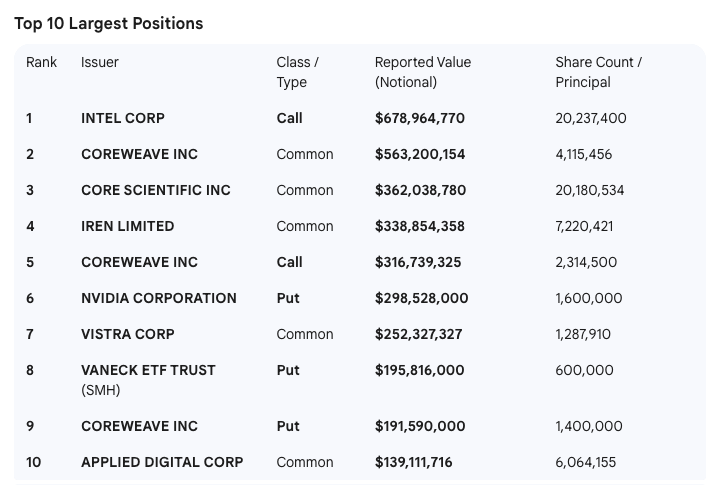713x485 pixels.
Task: Select the VISTRA CORP issuer cell
Action: [127, 334]
